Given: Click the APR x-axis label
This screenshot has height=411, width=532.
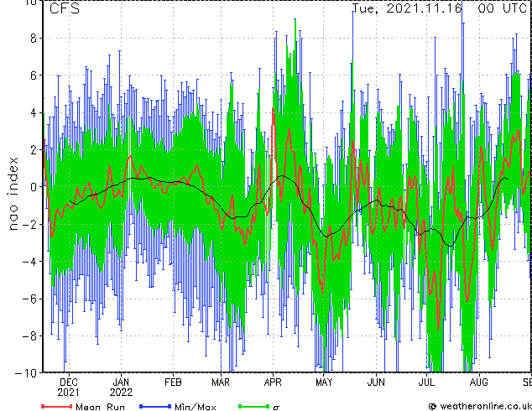Looking at the screenshot, I should point(273,382).
